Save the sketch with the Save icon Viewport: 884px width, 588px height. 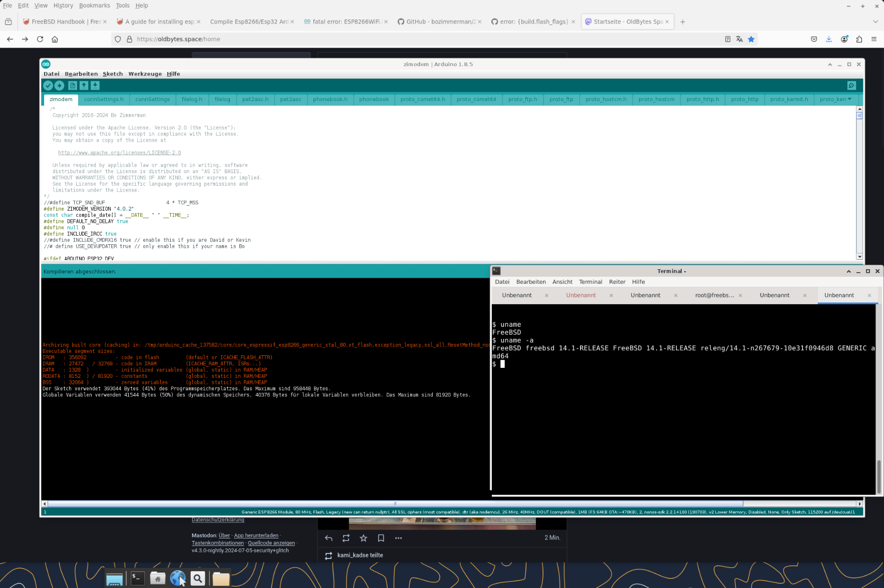pyautogui.click(x=95, y=86)
